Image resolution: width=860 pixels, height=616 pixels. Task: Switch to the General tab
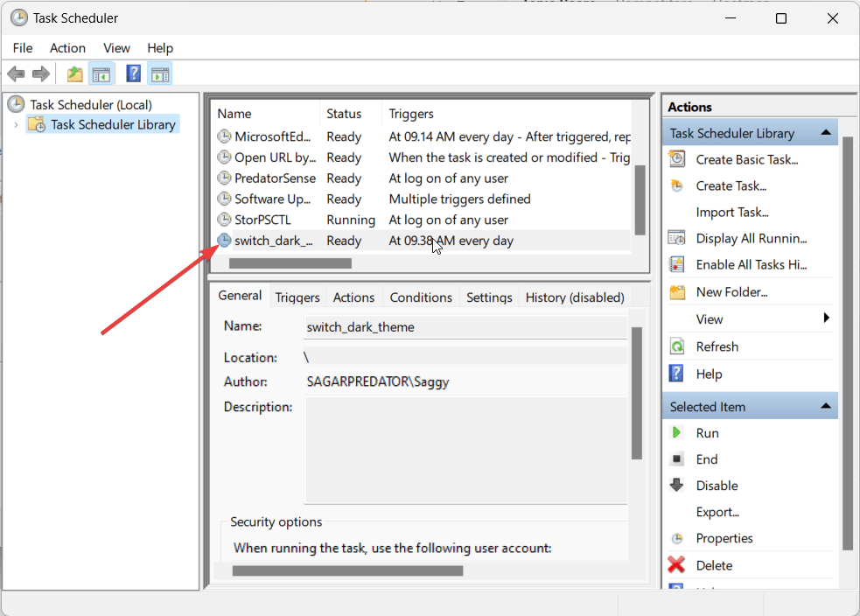(x=240, y=296)
